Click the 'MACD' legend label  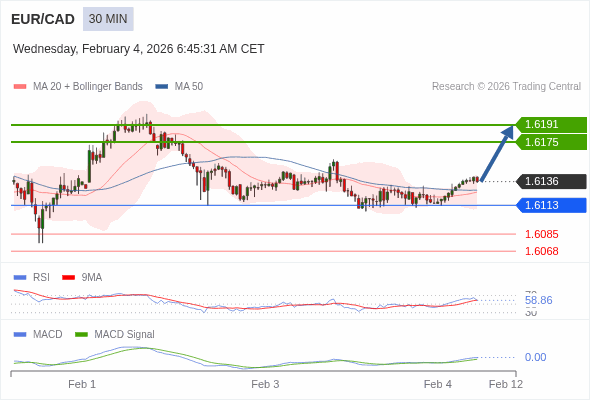[x=48, y=335]
